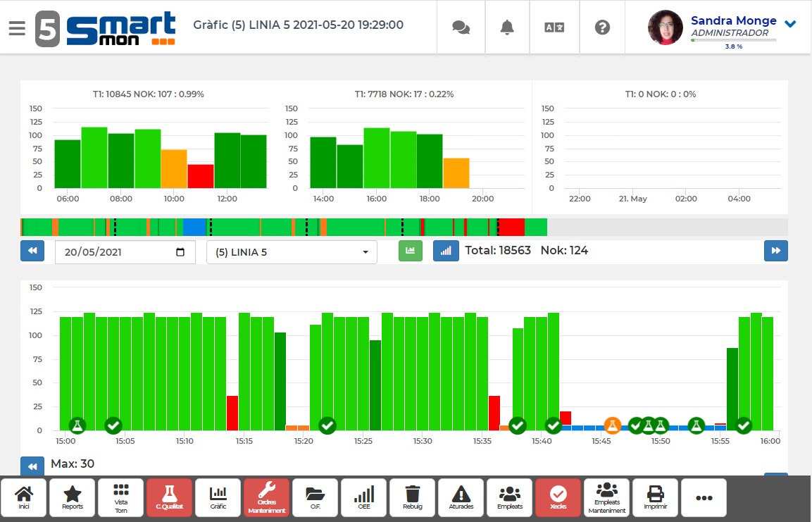The height and width of the screenshot is (522, 812).
Task: Go to the Inici home screen
Action: pyautogui.click(x=23, y=497)
